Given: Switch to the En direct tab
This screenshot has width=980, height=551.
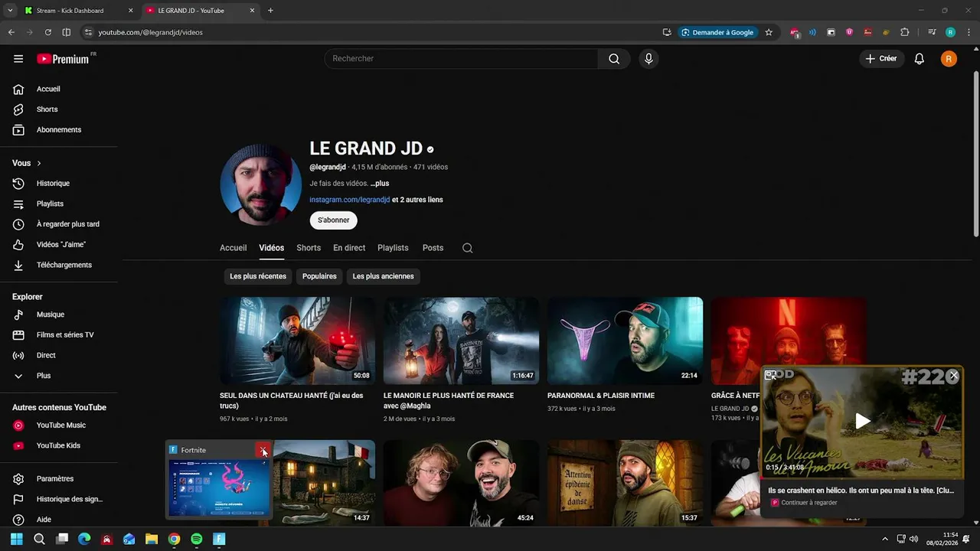Looking at the screenshot, I should tap(349, 248).
